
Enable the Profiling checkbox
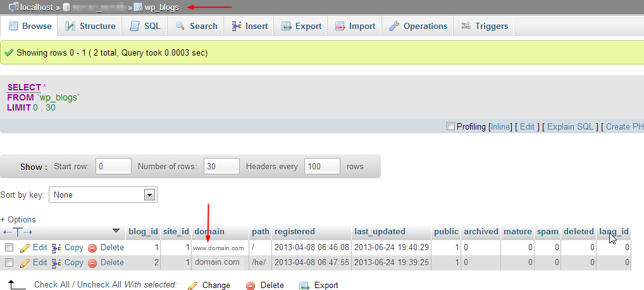pos(450,126)
